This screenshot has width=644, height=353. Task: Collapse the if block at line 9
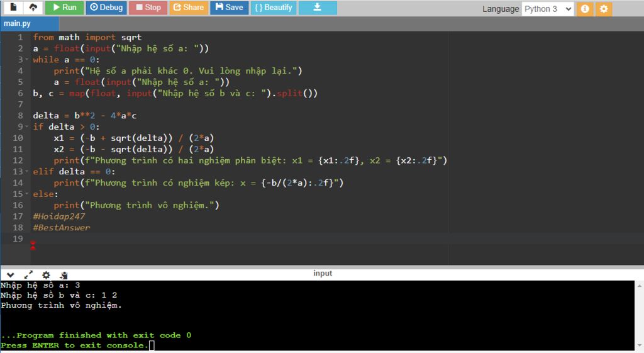coord(27,126)
